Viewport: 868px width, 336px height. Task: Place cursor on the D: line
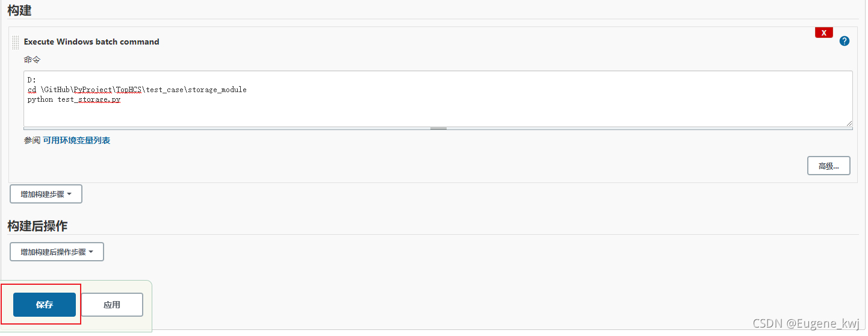pos(32,79)
